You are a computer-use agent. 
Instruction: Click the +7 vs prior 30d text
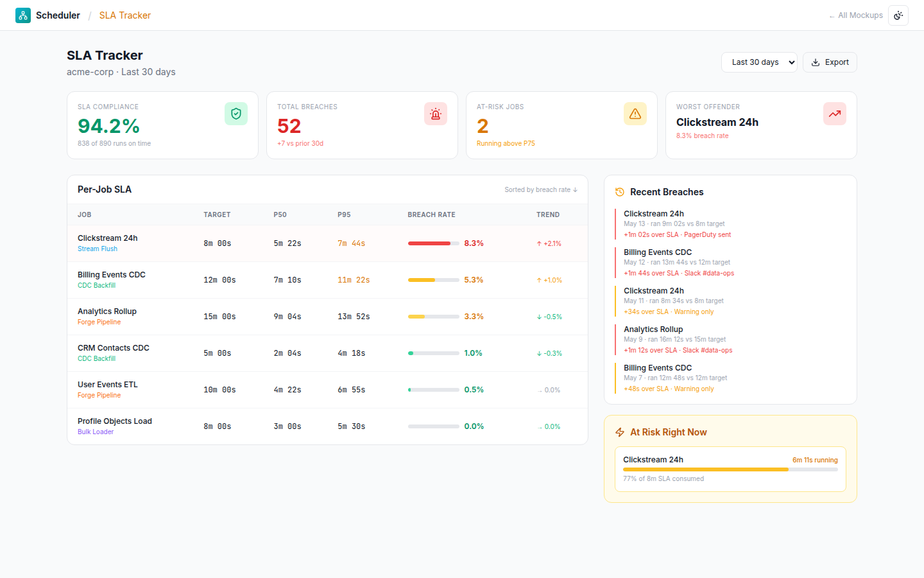300,143
